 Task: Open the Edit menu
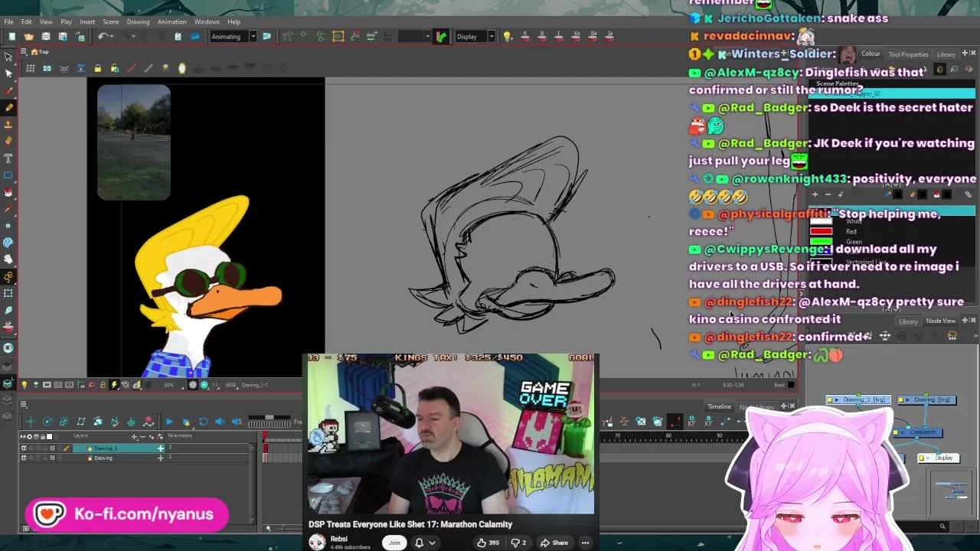[x=26, y=21]
